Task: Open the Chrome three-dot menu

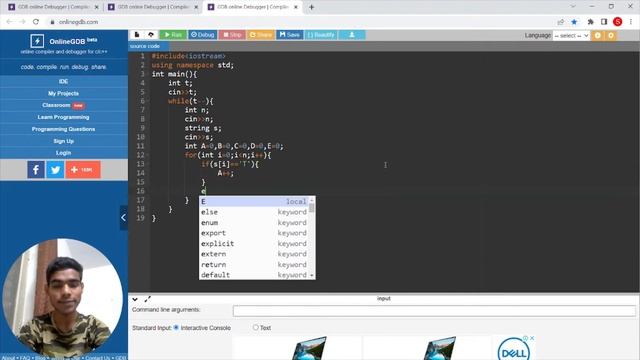Action: 631,22
